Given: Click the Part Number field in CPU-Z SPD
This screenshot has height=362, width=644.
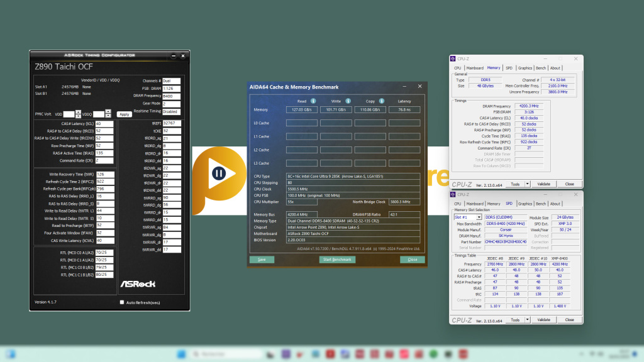Looking at the screenshot, I should (x=506, y=242).
